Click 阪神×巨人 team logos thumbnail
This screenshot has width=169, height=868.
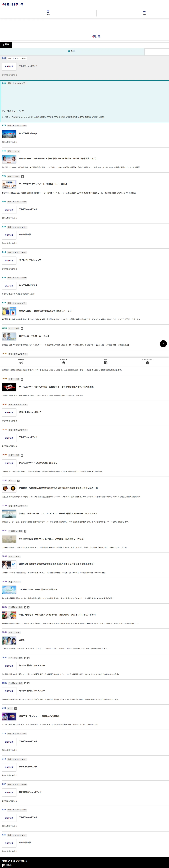click(x=9, y=488)
